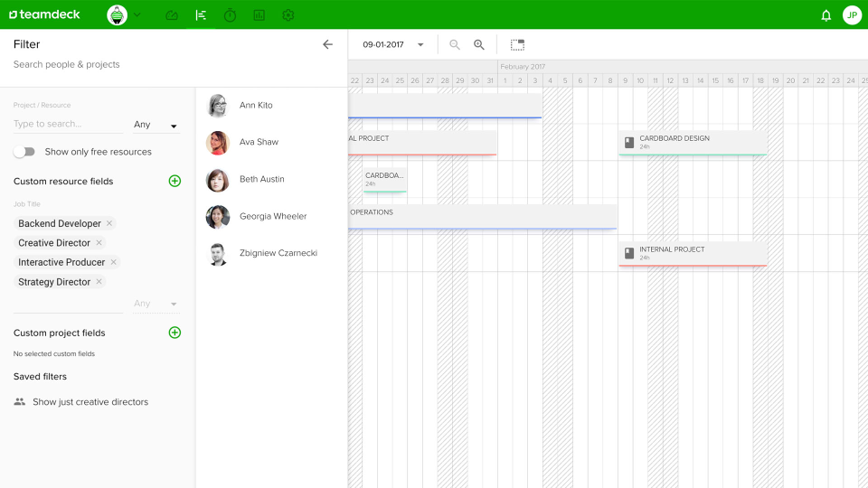Click the selection mode dashed-rectangle icon
Viewport: 868px width, 488px height.
click(517, 44)
